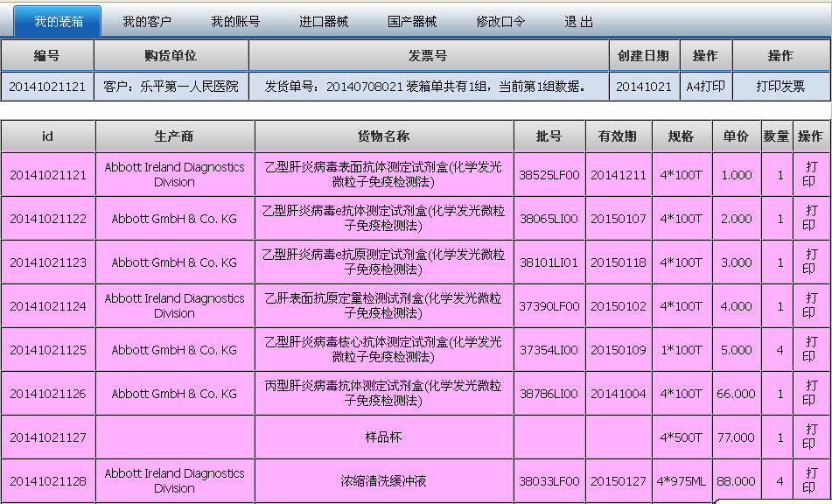Click the 创建日期 column header

pyautogui.click(x=644, y=55)
